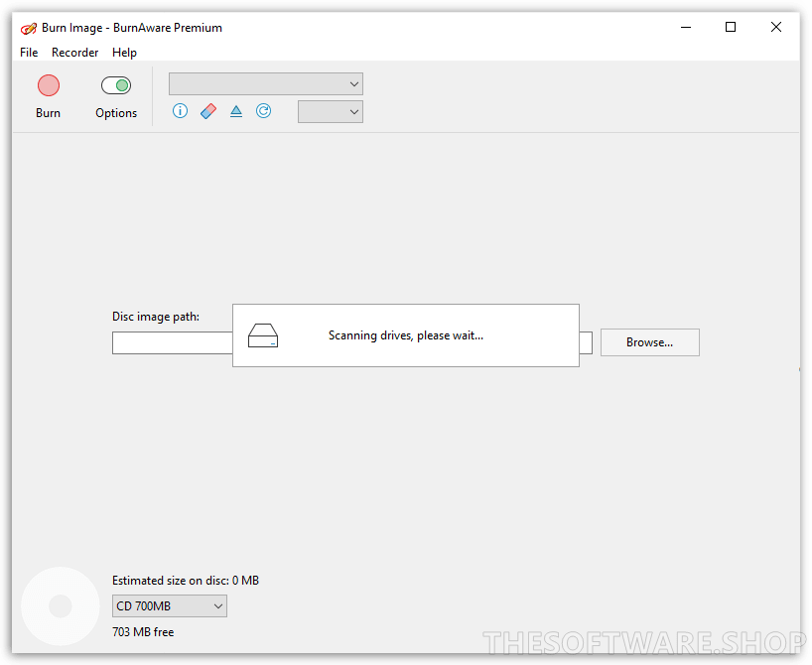
Task: Open the recorder drive selection dropdown
Action: (265, 84)
